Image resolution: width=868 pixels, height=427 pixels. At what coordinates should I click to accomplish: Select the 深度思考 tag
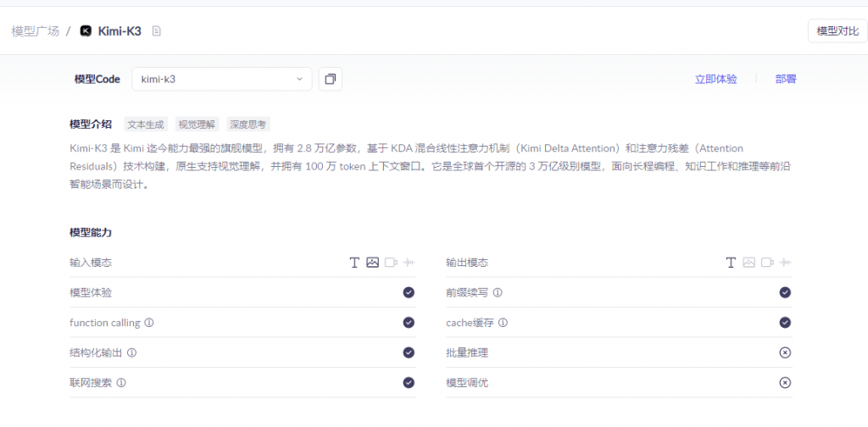(x=248, y=125)
